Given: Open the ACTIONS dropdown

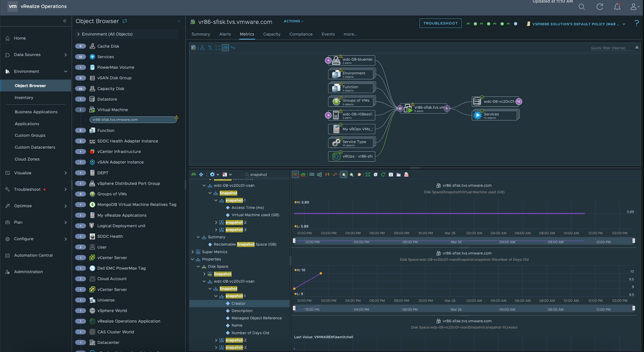Looking at the screenshot, I should click(293, 21).
